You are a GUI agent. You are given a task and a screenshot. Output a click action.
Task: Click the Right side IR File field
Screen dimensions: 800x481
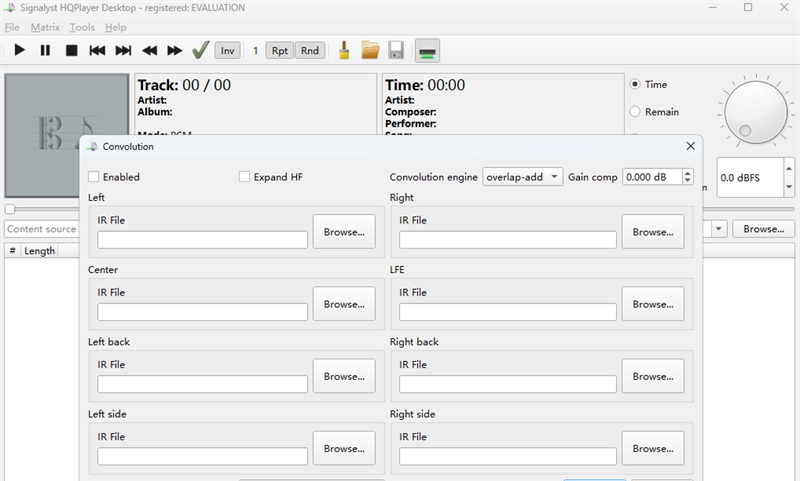coord(508,456)
